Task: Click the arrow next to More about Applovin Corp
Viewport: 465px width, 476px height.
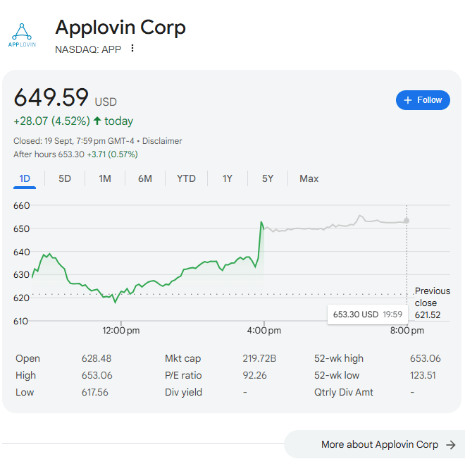Action: pyautogui.click(x=451, y=445)
